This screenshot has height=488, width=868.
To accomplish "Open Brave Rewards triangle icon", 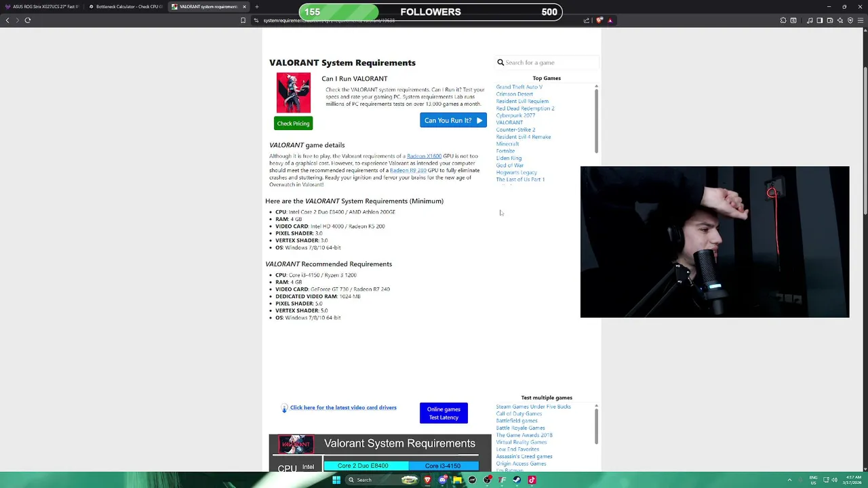I will click(610, 20).
